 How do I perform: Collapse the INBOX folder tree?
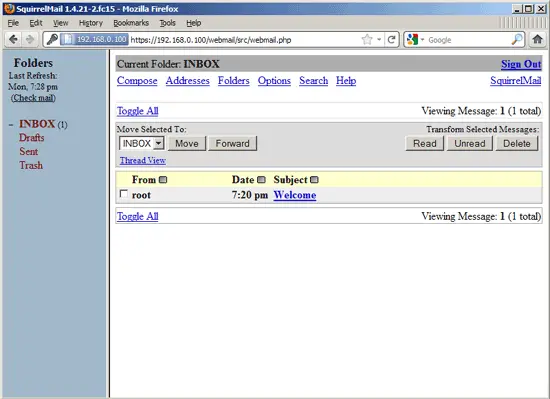pos(11,125)
